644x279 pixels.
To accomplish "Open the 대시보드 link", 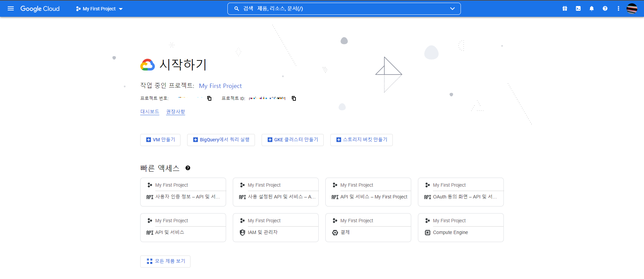I will [150, 111].
